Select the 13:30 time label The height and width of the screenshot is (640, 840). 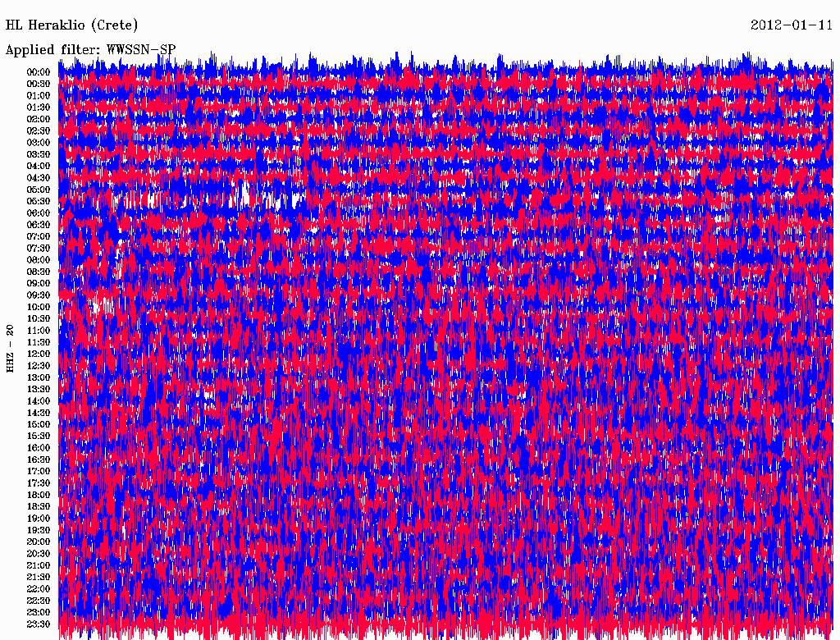39,390
